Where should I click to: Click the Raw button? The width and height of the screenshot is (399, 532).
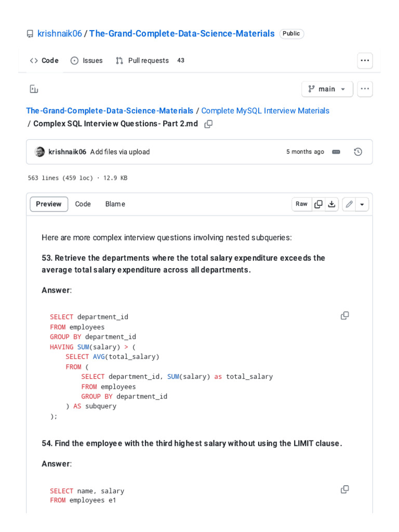click(x=301, y=204)
